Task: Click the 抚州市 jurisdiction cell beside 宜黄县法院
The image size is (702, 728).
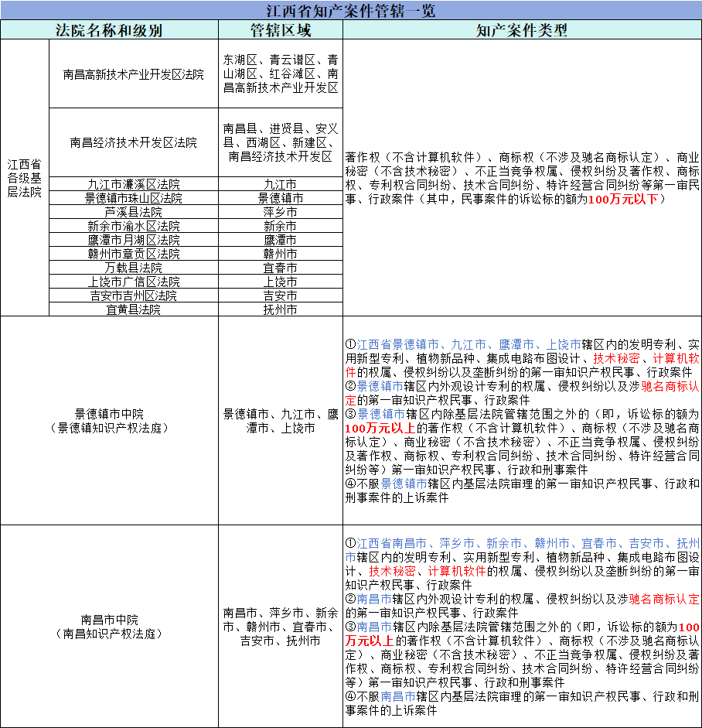Action: click(281, 309)
